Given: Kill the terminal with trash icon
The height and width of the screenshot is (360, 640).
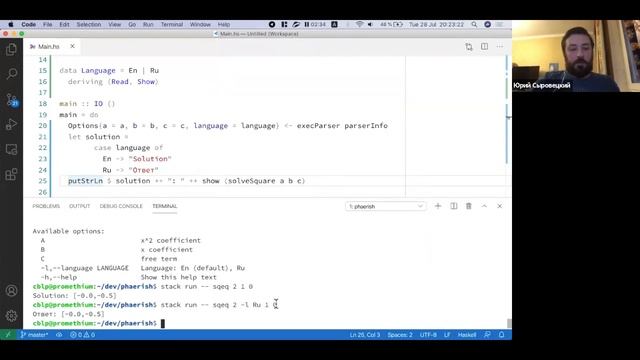Looking at the screenshot, I should click(x=469, y=206).
